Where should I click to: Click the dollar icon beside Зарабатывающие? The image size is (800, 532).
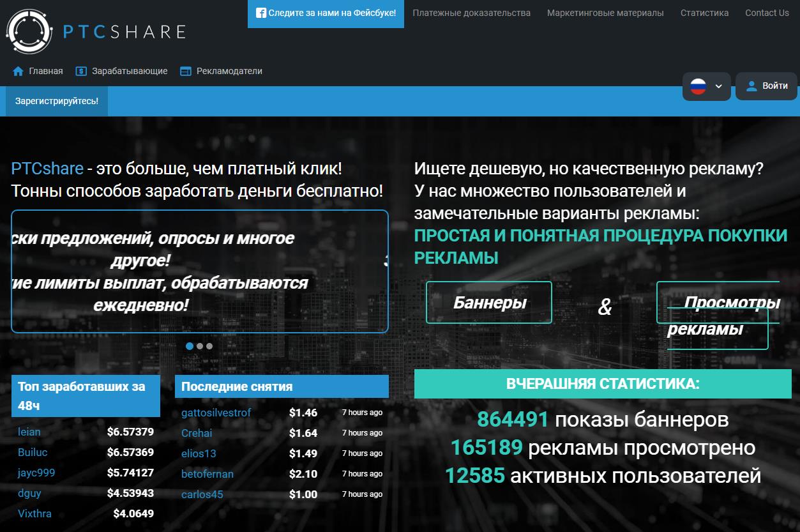81,72
